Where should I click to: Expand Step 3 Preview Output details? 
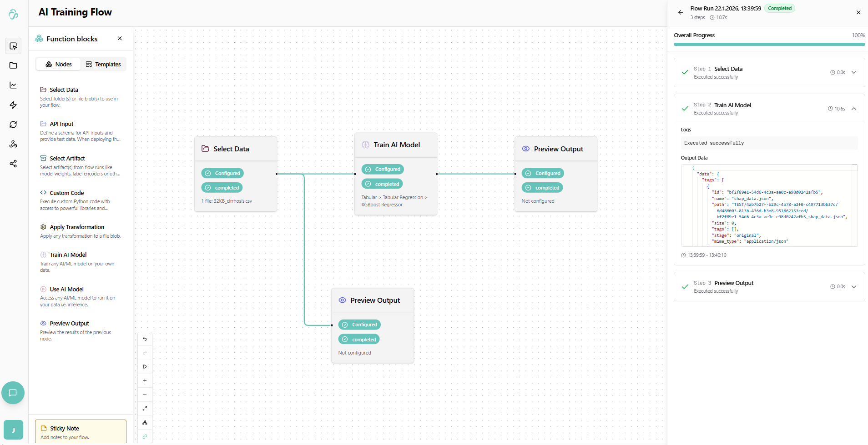point(854,287)
